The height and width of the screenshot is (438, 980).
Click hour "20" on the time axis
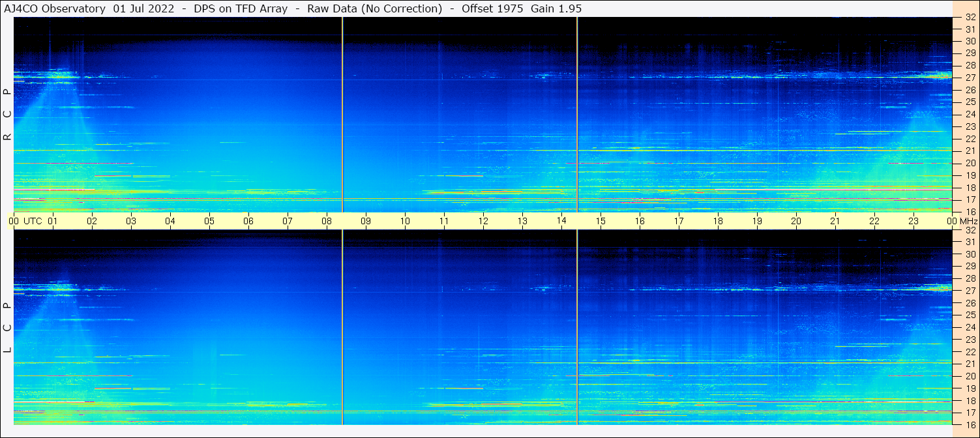tap(796, 221)
